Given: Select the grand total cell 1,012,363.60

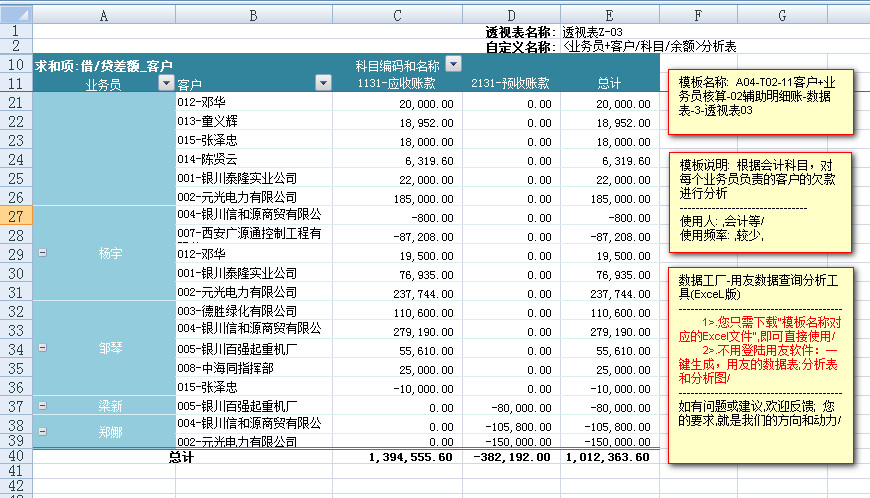Looking at the screenshot, I should coord(609,457).
